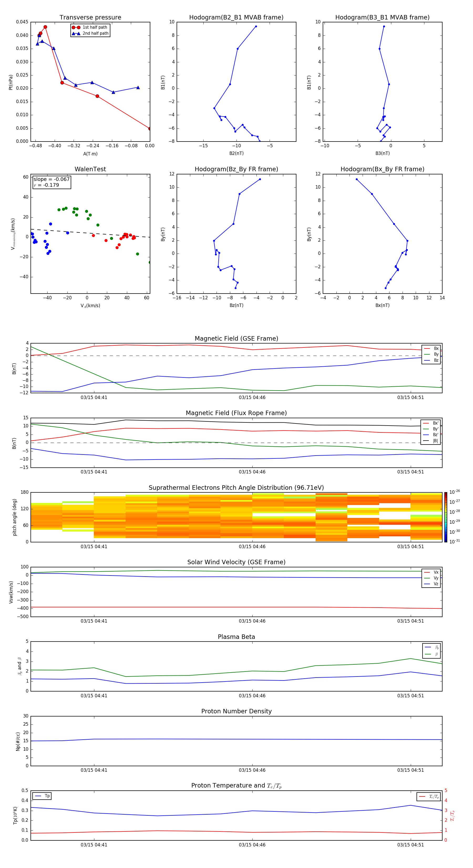The height and width of the screenshot is (868, 473).
Task: Click 'Solar Wind Velocity (GSE Frame)' title
Action: 236,562
